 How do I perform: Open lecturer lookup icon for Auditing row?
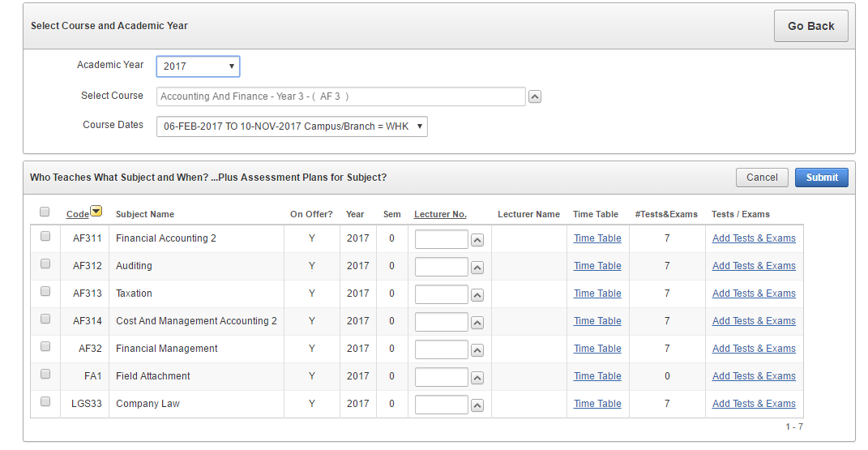(477, 268)
